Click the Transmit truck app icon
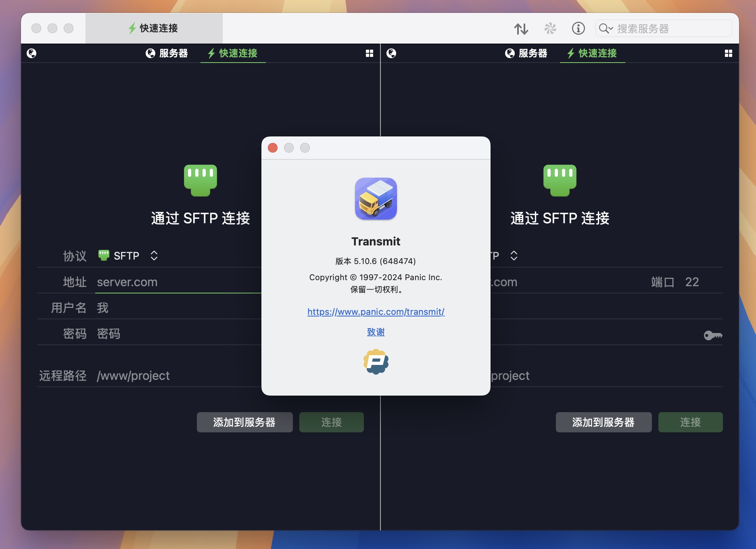This screenshot has width=756, height=549. pos(376,199)
